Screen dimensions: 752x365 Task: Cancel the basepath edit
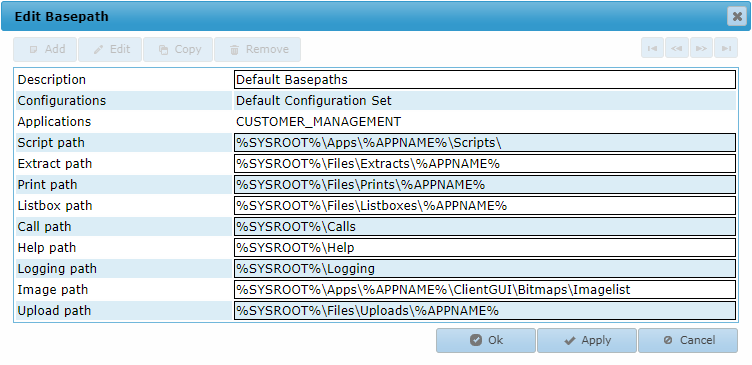pyautogui.click(x=688, y=341)
